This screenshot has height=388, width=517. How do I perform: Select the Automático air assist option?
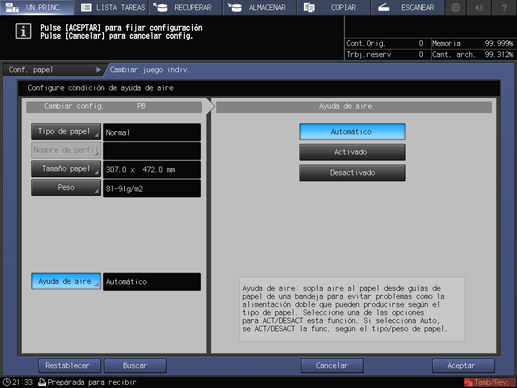click(x=352, y=132)
